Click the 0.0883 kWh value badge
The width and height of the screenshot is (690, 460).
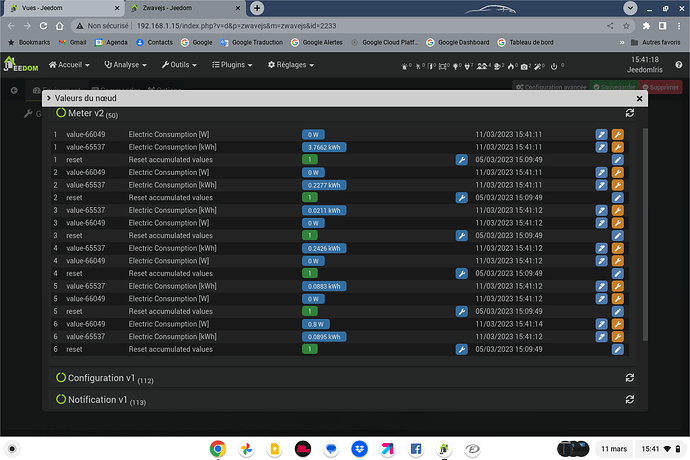point(324,286)
